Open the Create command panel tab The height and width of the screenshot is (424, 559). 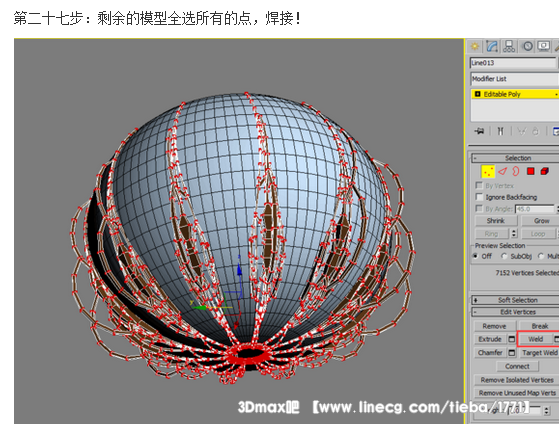point(475,46)
